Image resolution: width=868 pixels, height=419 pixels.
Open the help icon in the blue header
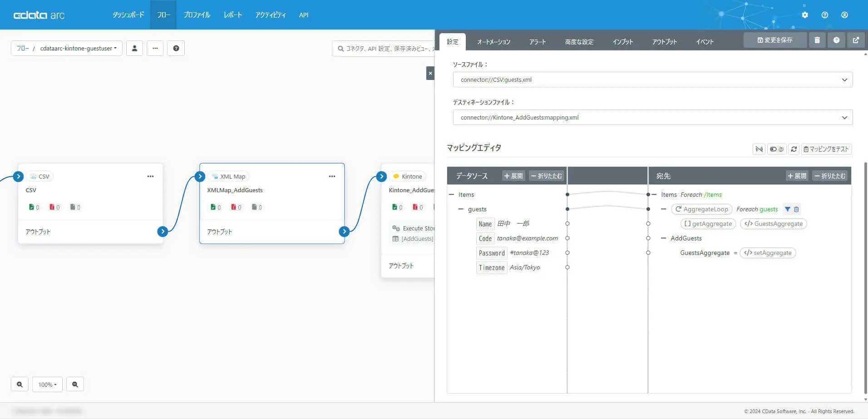[x=825, y=15]
